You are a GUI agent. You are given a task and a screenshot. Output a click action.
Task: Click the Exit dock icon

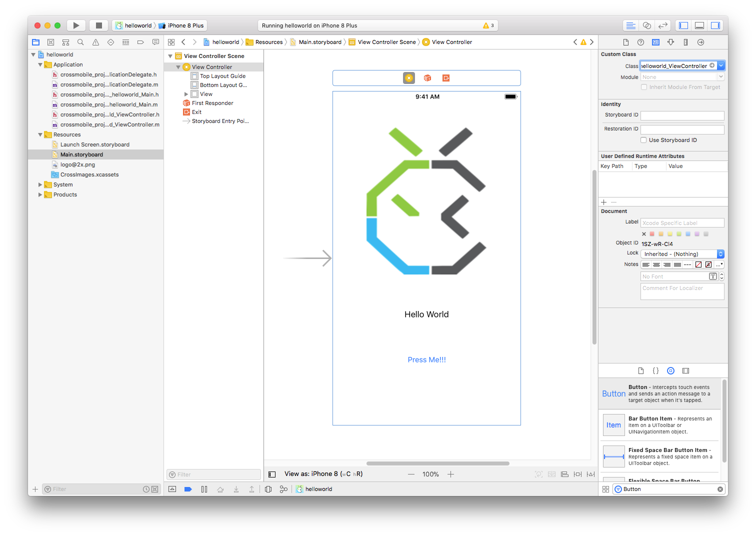pos(446,78)
